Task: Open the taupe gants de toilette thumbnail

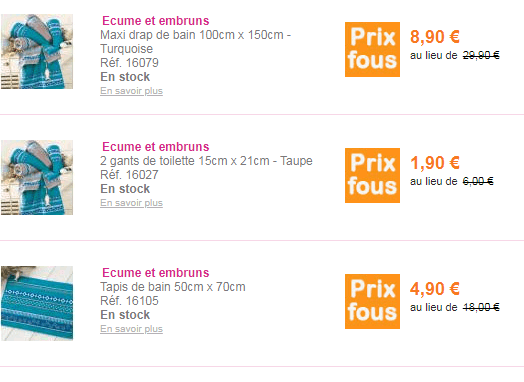Action: coord(37,177)
